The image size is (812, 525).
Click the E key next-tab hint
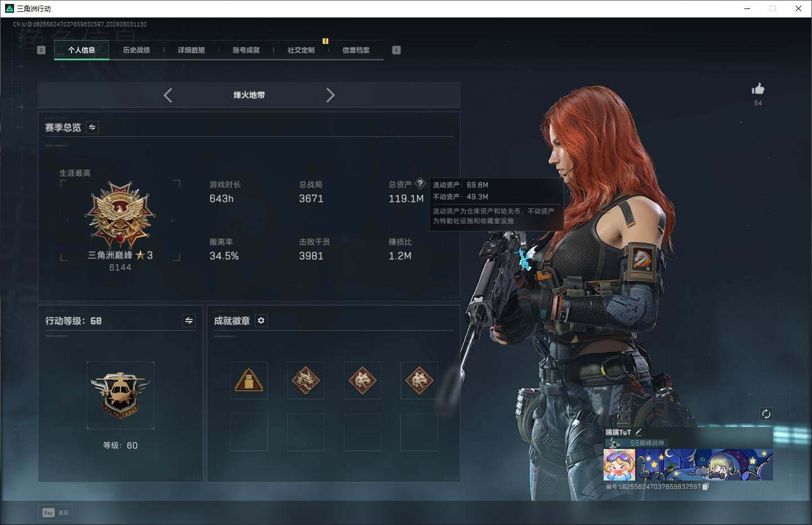point(396,50)
